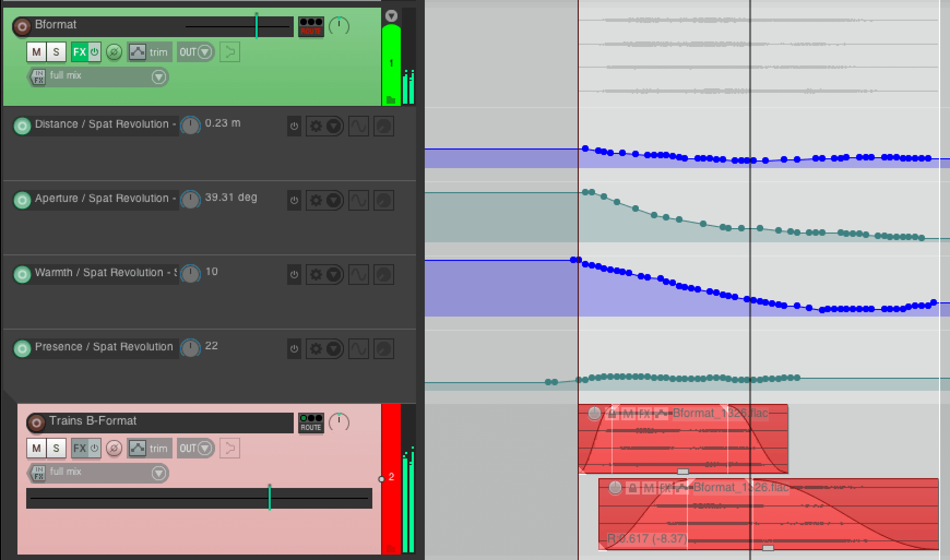This screenshot has width=950, height=560.
Task: Click the Trains B-Format volume fader
Action: pos(269,498)
